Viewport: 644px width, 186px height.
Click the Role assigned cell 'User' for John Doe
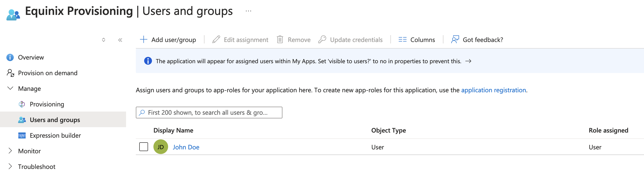(x=595, y=147)
